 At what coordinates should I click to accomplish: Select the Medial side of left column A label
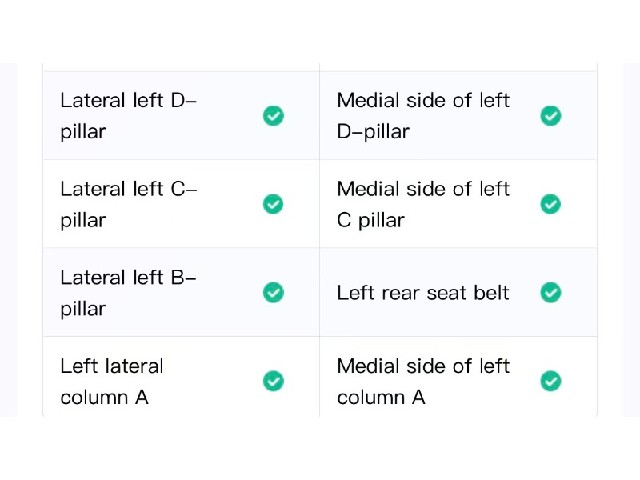tap(423, 381)
